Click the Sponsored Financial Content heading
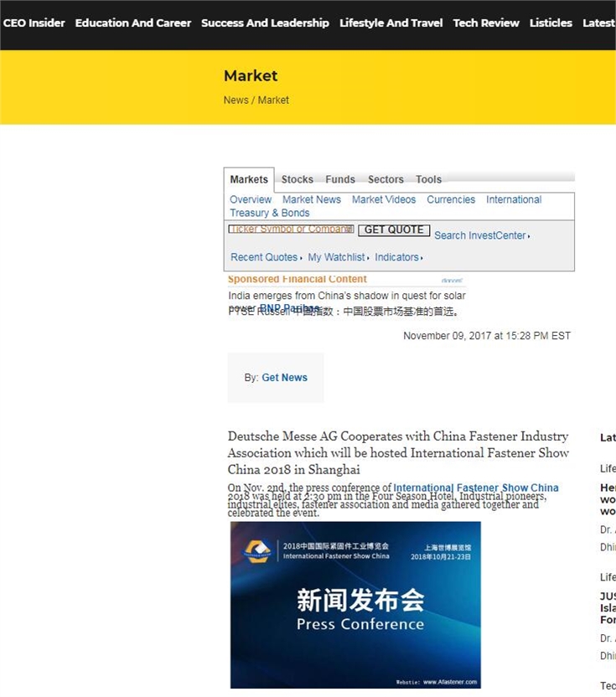616x697 pixels. [x=297, y=279]
